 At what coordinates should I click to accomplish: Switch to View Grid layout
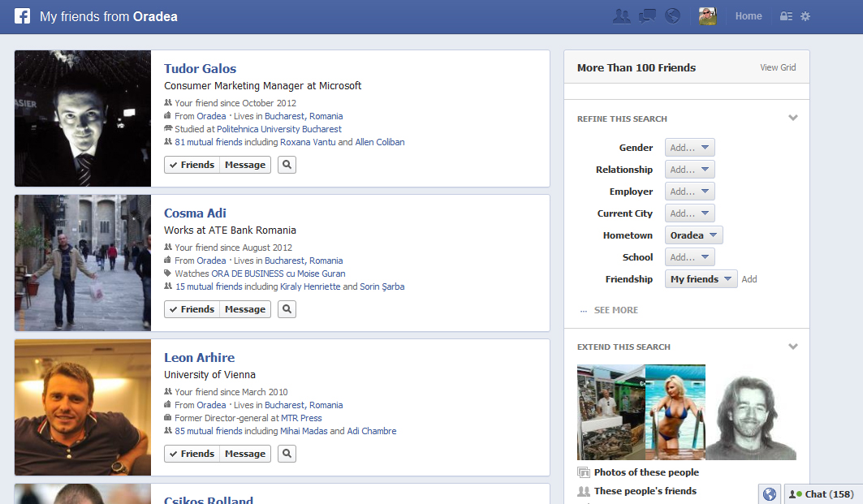tap(778, 67)
